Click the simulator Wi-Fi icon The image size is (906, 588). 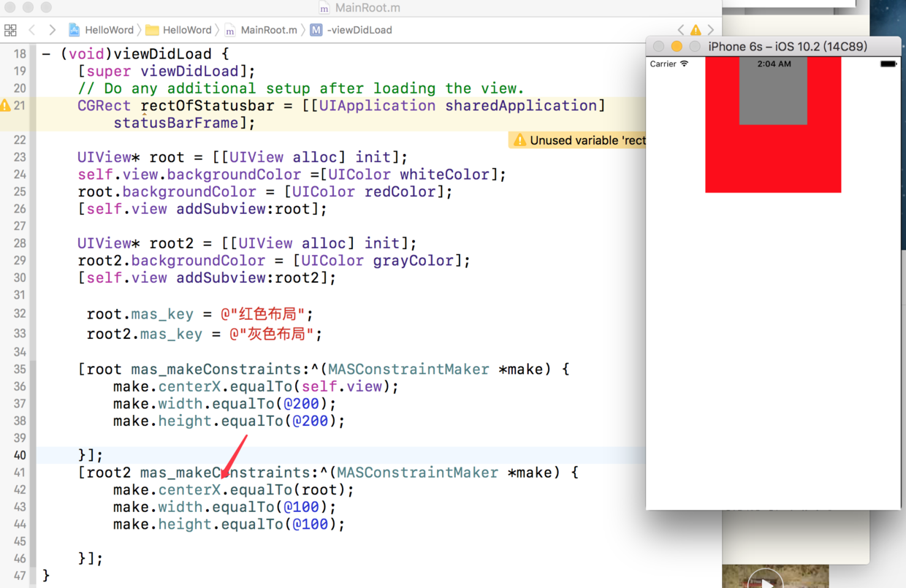point(685,64)
